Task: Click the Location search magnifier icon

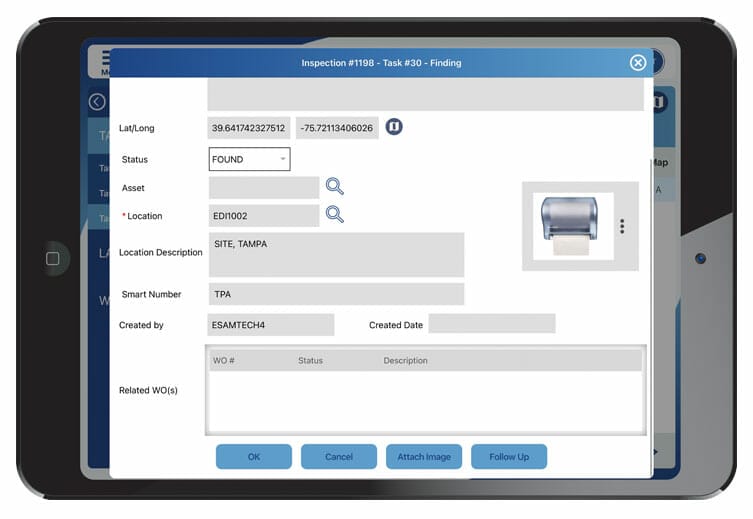Action: [334, 214]
